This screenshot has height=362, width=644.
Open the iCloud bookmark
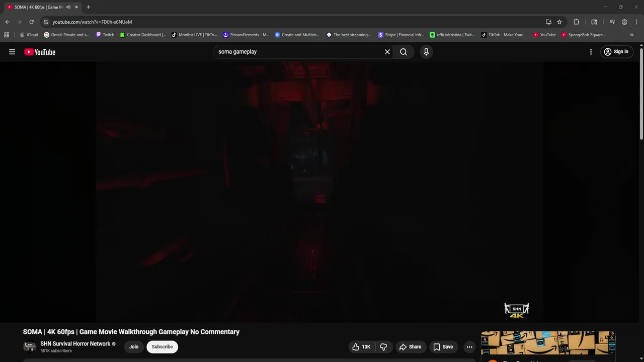click(29, 35)
